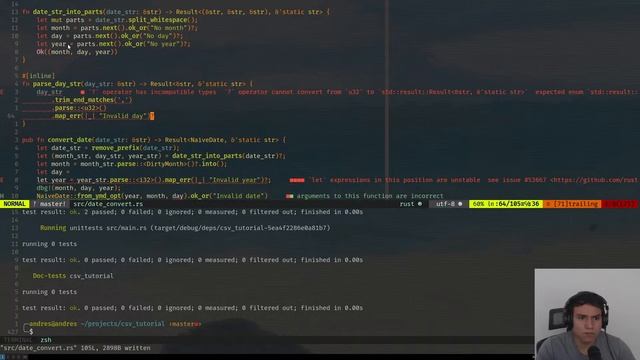
Task: Click the orange cursor block after "Invalid day"
Action: [152, 116]
